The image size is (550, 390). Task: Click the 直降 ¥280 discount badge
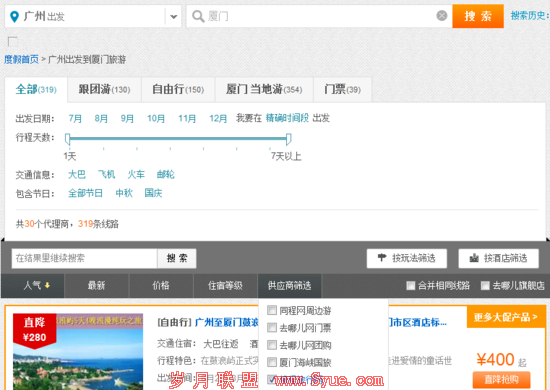click(34, 331)
